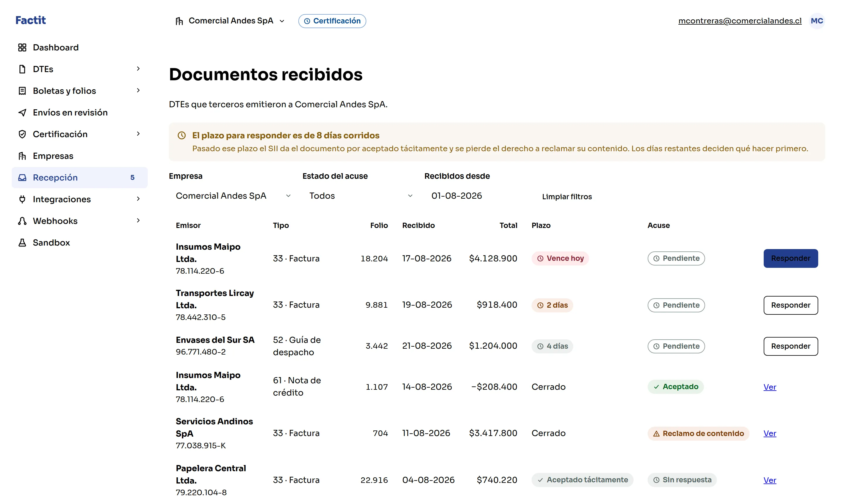Viewport: 844px width, 504px height.
Task: Click the DTEs document icon
Action: 22,69
